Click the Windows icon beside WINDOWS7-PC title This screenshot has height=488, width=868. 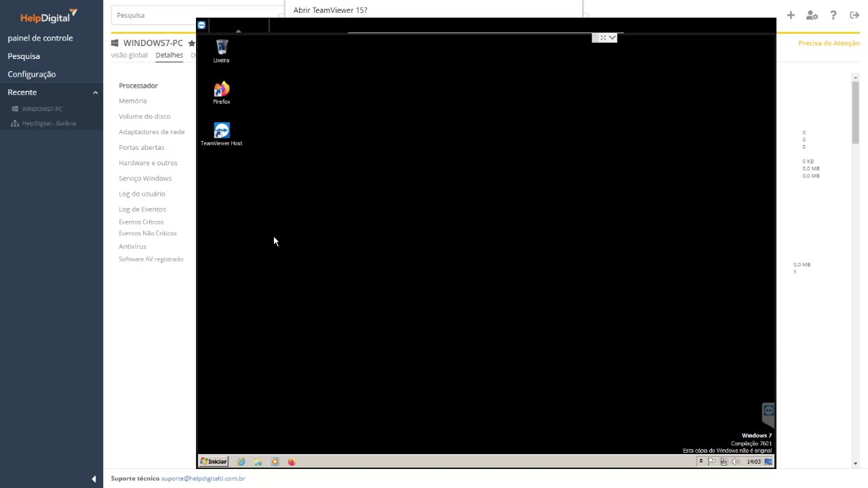coord(115,43)
